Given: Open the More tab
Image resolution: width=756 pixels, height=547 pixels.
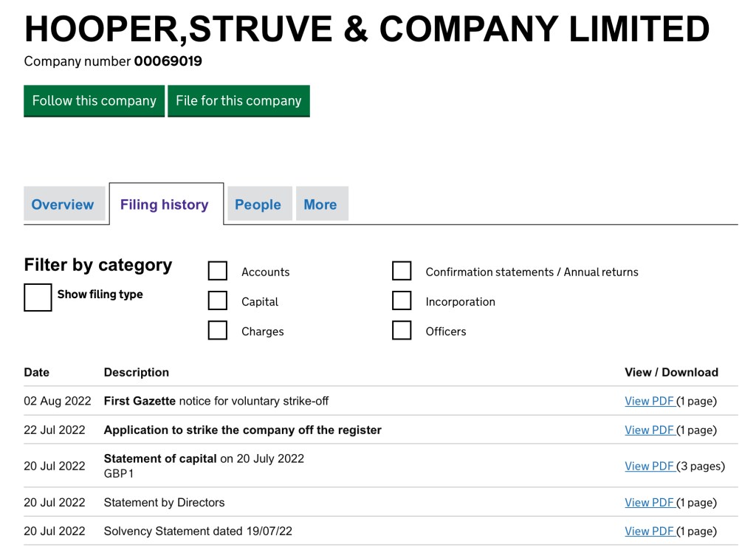Looking at the screenshot, I should point(320,204).
